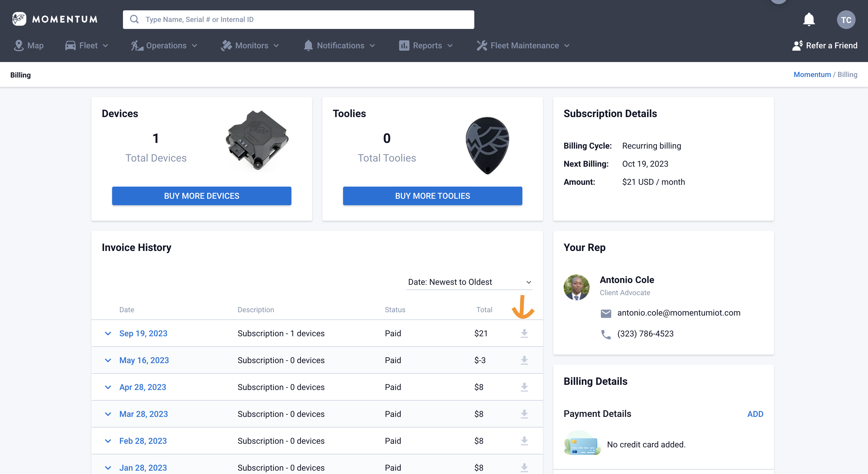Open the Reports navigation menu
Screen dimensions: 868x474
(426, 45)
